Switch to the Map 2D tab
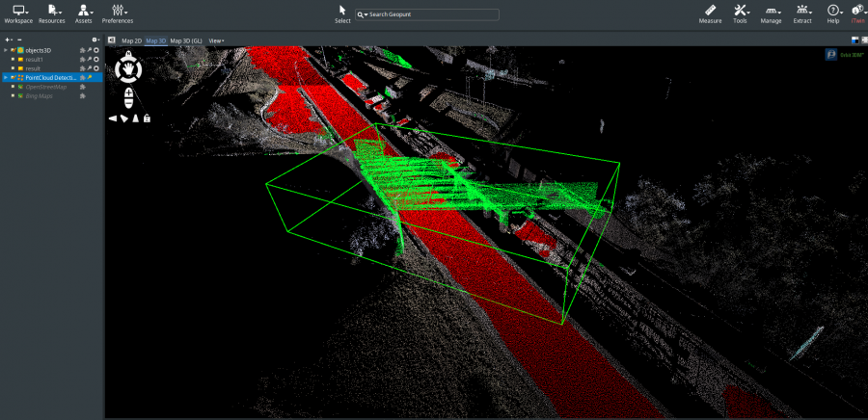This screenshot has width=868, height=420. (x=132, y=40)
